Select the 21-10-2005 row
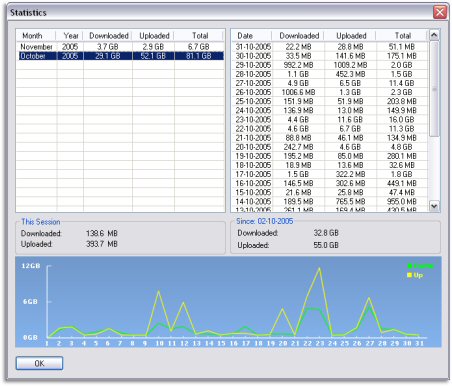 click(330, 138)
